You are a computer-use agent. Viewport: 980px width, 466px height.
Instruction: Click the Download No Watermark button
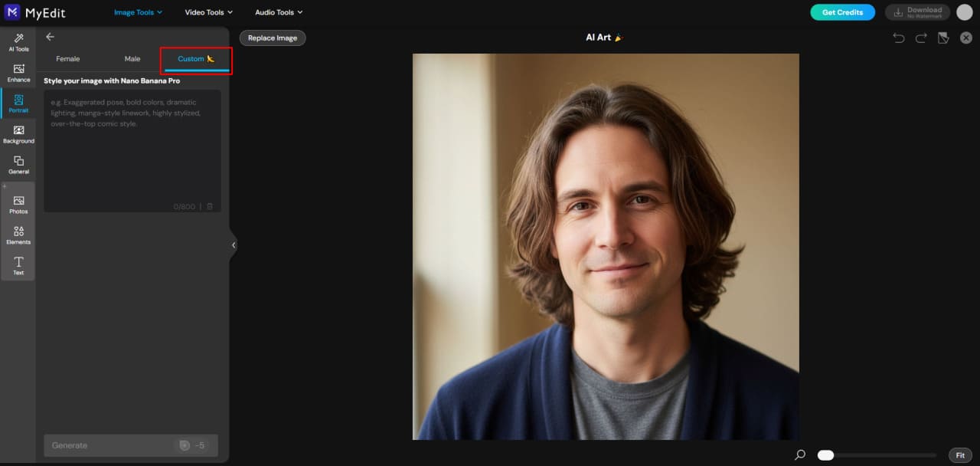[x=917, y=12]
